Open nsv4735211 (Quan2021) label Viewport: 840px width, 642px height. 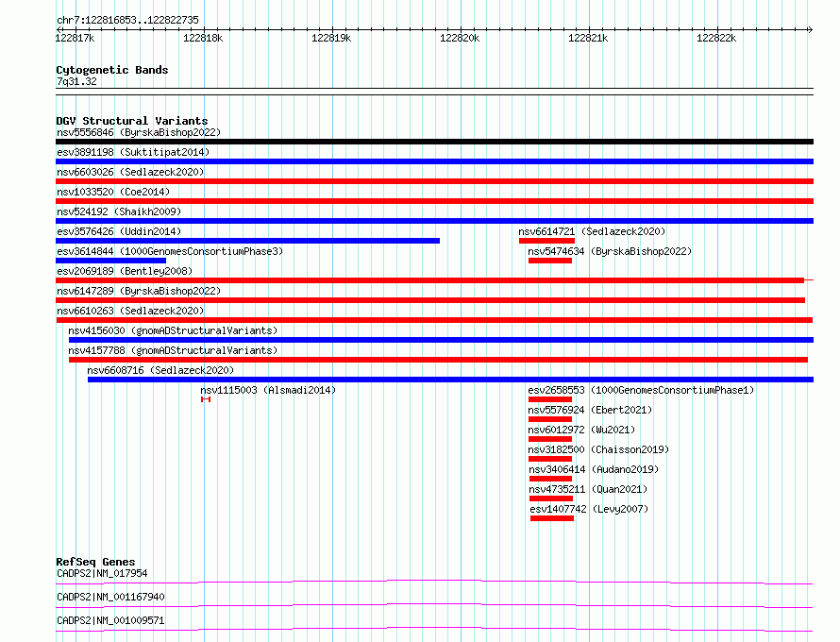point(588,489)
